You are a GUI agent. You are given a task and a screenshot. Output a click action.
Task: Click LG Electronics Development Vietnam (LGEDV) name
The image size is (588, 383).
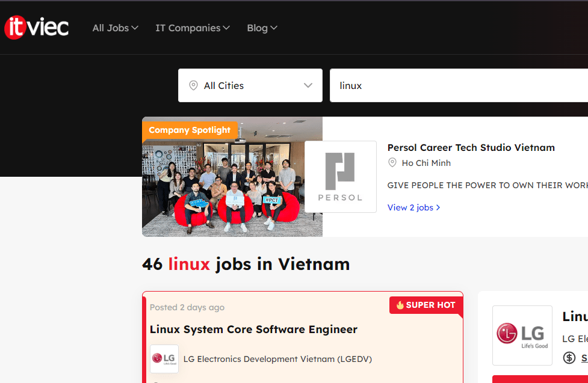(277, 359)
